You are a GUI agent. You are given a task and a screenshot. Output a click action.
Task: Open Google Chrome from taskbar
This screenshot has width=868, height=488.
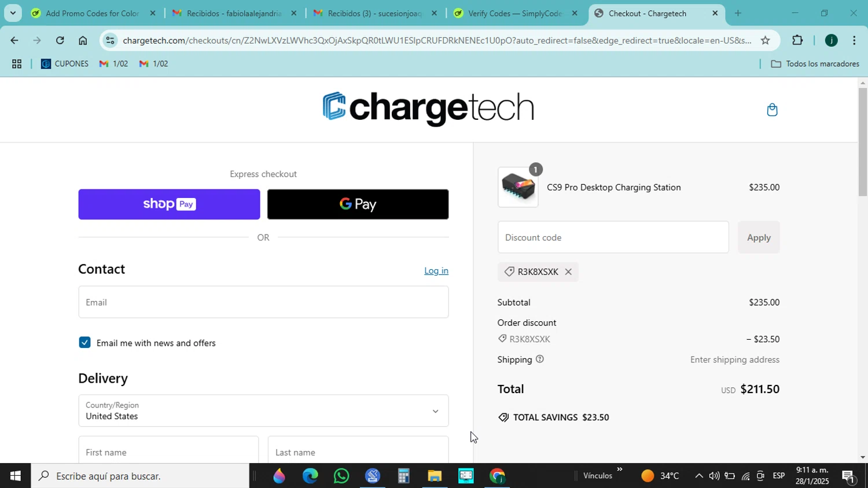(x=497, y=476)
